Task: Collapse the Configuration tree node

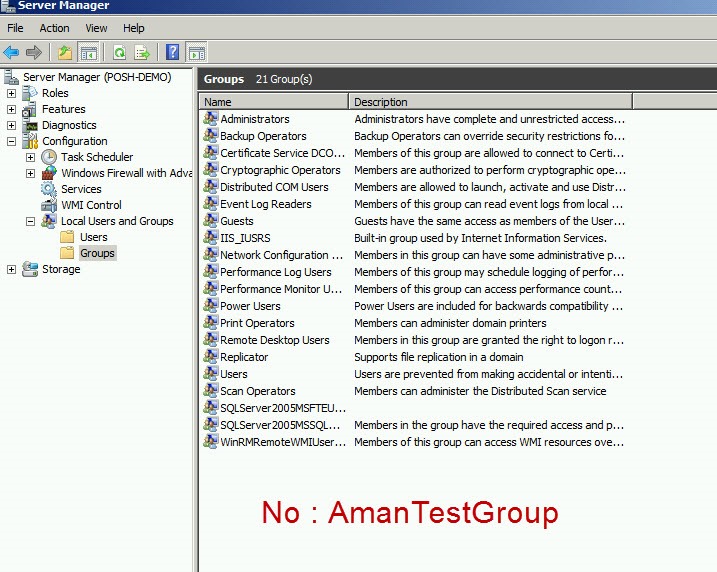Action: pyautogui.click(x=11, y=141)
